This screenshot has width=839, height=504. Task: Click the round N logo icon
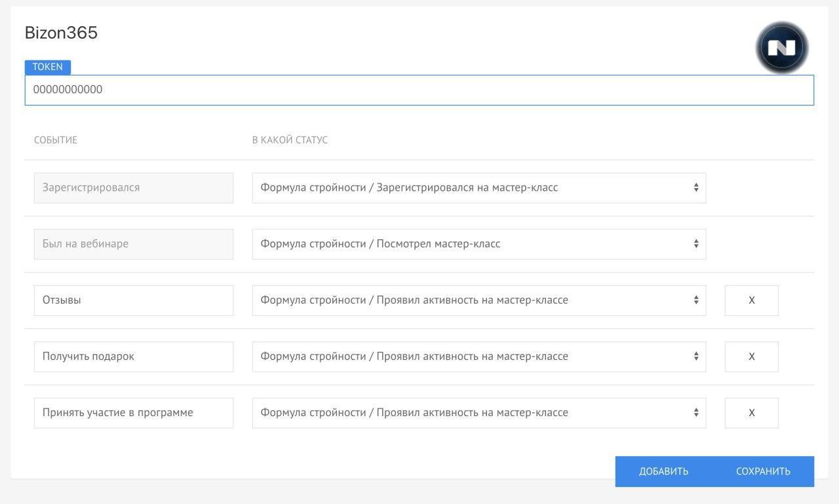point(781,47)
